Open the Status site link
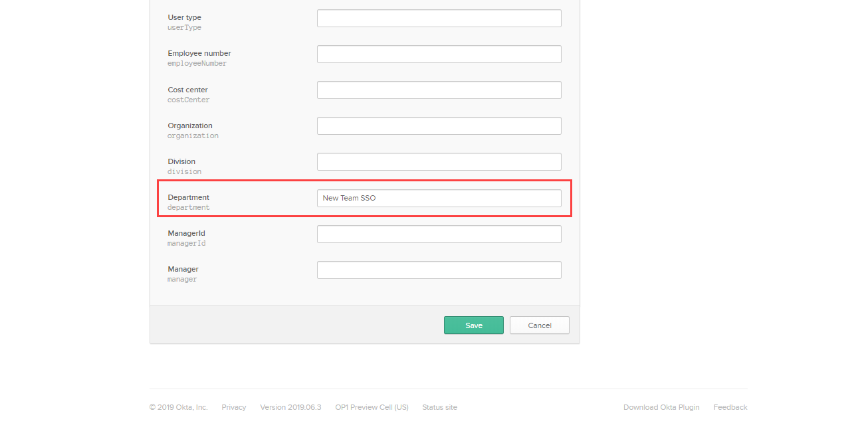Screen dimensions: 868x443 tap(439, 406)
